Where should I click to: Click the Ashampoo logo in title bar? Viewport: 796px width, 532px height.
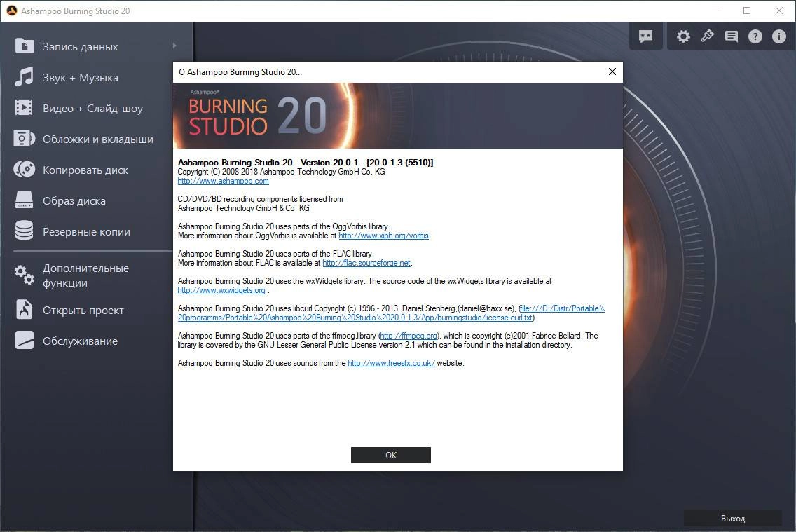click(11, 11)
